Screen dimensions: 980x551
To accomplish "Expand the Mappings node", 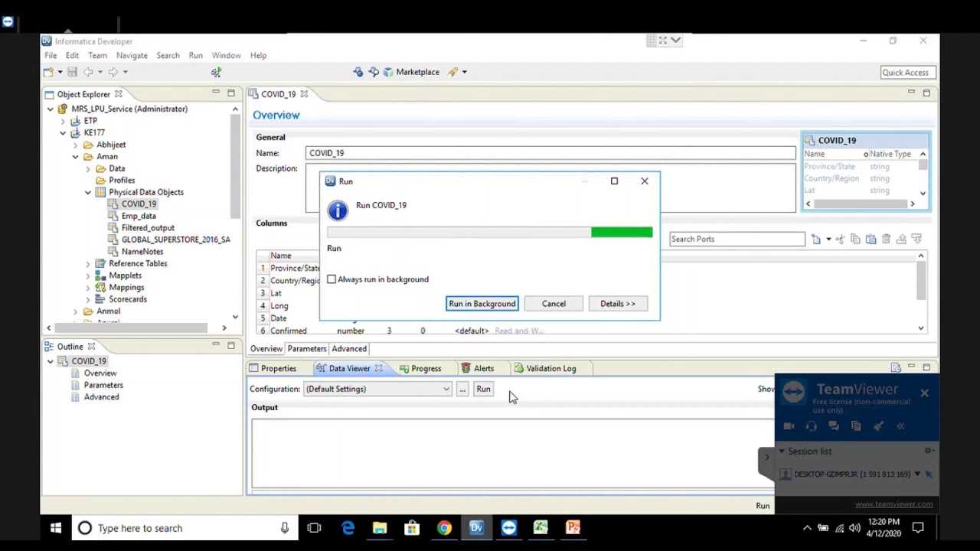I will pyautogui.click(x=87, y=287).
